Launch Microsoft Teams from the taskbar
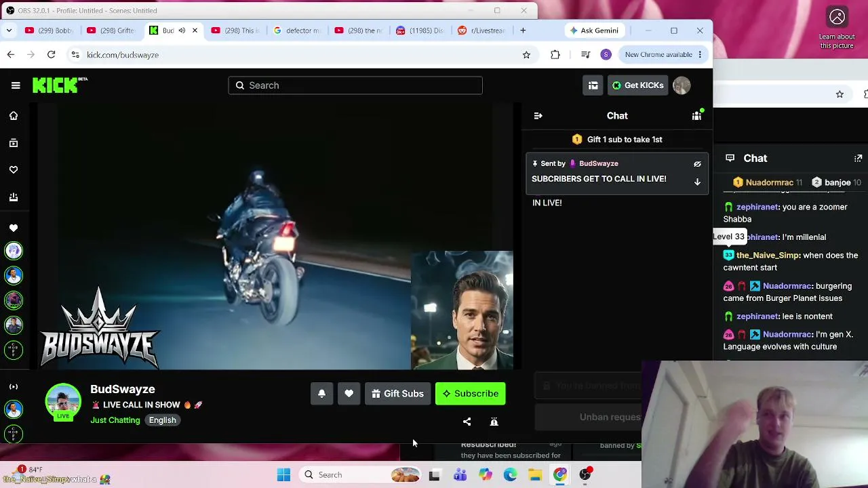 pyautogui.click(x=460, y=475)
